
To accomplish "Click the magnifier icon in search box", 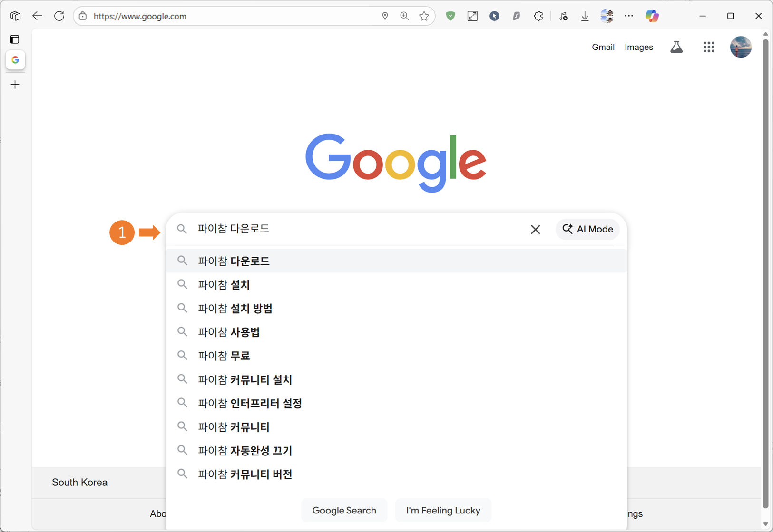I will coord(182,229).
